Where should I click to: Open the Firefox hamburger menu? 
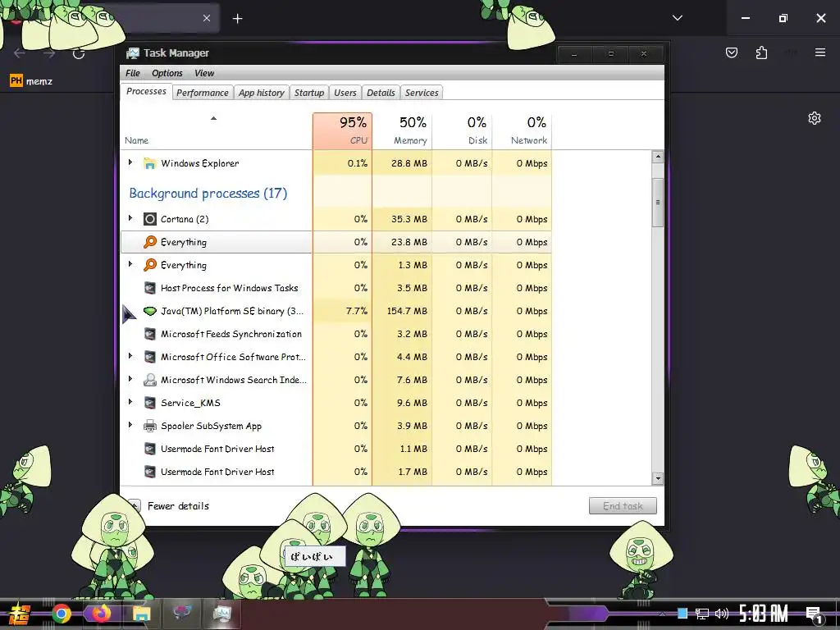820,52
